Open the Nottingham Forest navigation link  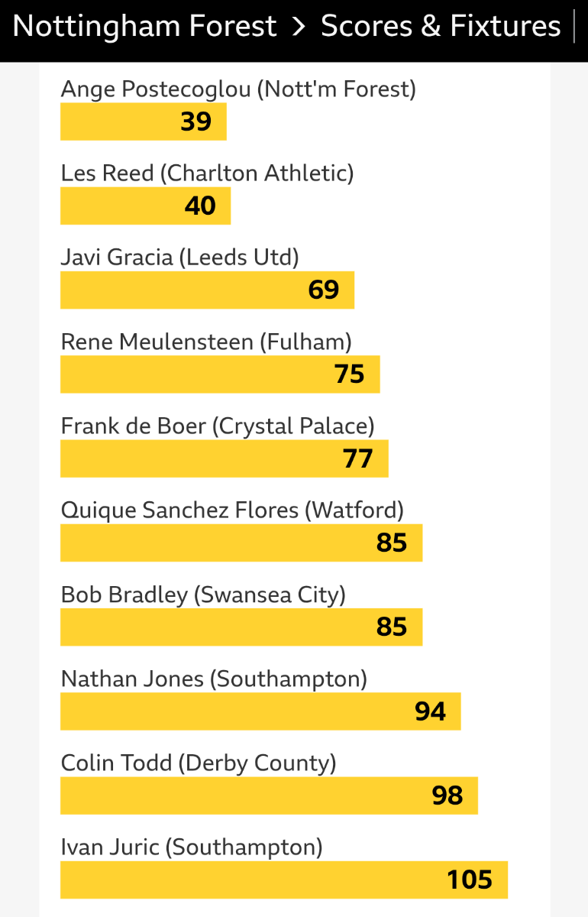144,27
